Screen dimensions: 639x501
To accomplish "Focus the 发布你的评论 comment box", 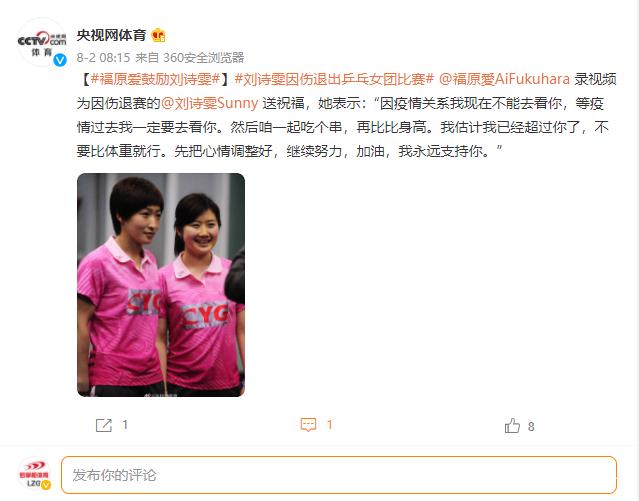I will (x=339, y=475).
